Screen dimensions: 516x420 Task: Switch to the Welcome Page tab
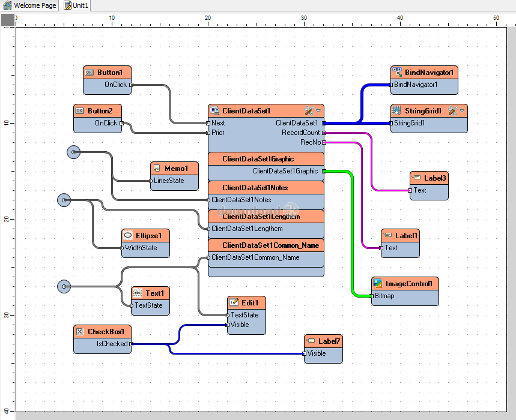click(29, 5)
